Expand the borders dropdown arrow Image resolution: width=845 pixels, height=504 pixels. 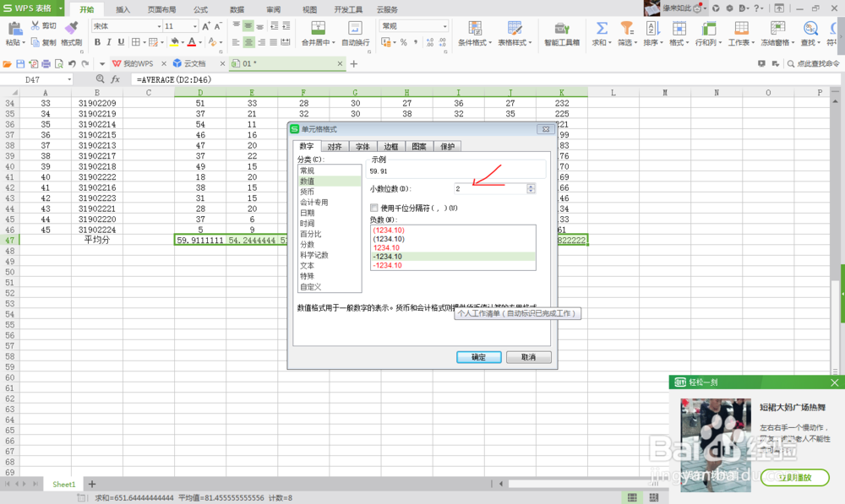pos(144,42)
